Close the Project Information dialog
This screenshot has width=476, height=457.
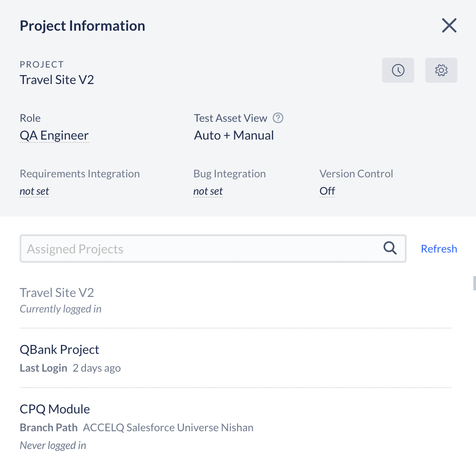tap(449, 25)
